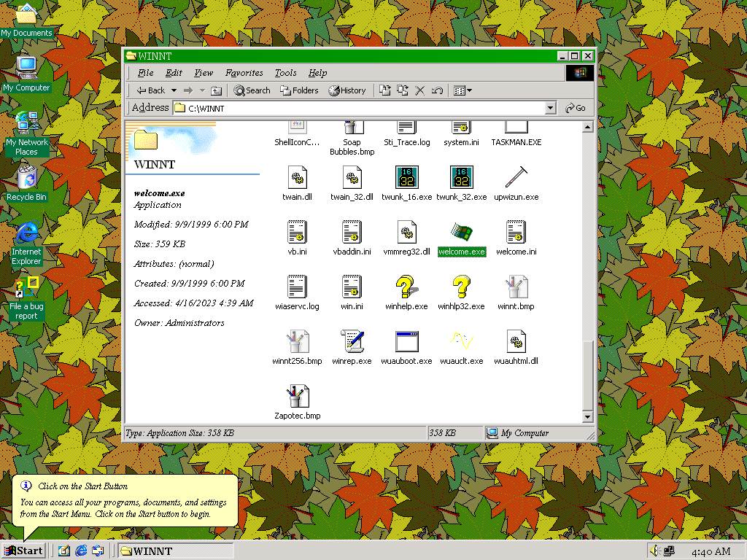Open the Favorites menu
Viewport: 747px width, 560px height.
point(244,73)
